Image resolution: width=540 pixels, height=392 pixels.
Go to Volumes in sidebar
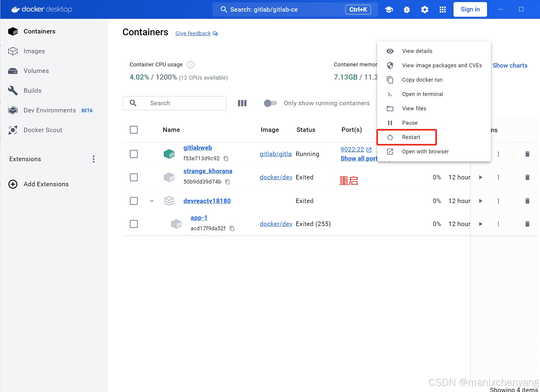(36, 71)
